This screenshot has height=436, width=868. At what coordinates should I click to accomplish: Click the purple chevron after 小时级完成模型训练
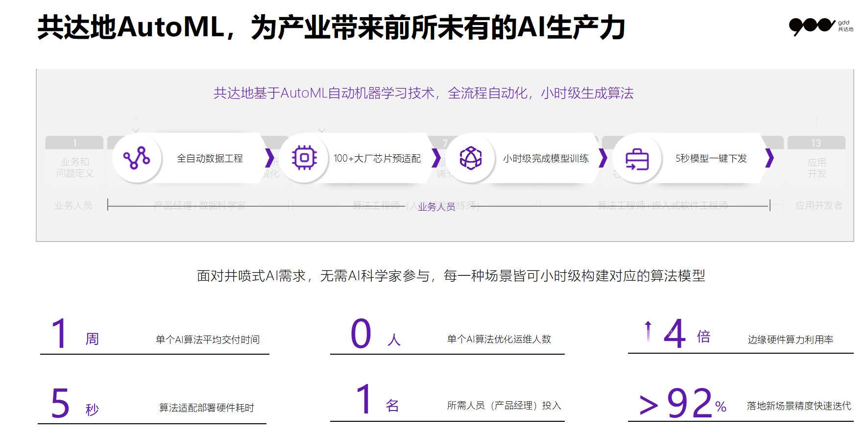click(x=603, y=158)
